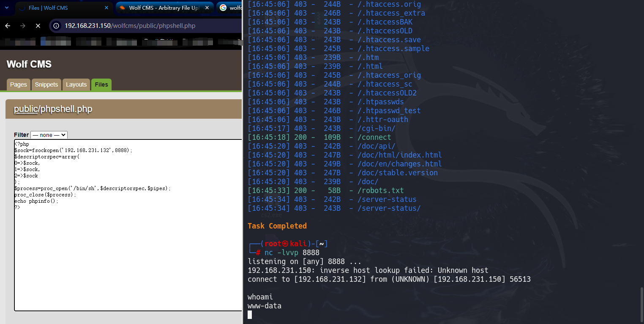Click the /server-status/ result with trailing slash
Image resolution: width=644 pixels, height=324 pixels.
(334, 208)
